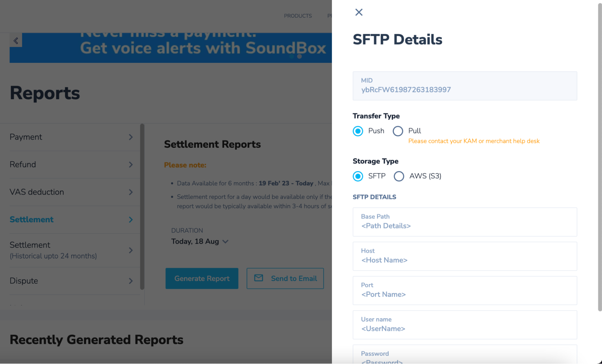Click the '19 Feb' 23 - Today' date text
The width and height of the screenshot is (602, 364).
[x=286, y=183]
